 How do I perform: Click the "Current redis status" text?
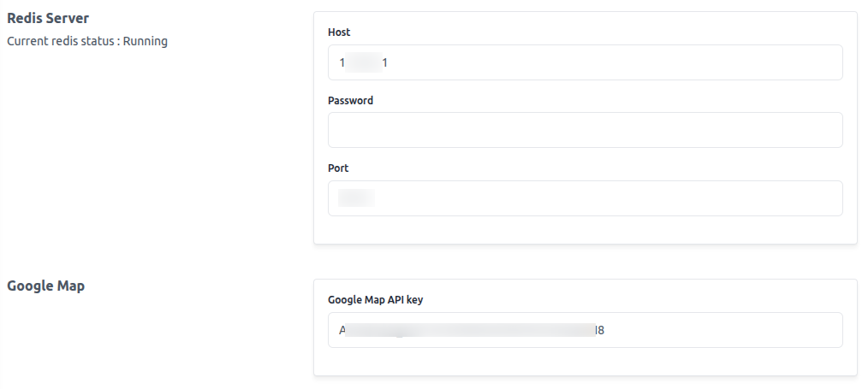coord(60,41)
